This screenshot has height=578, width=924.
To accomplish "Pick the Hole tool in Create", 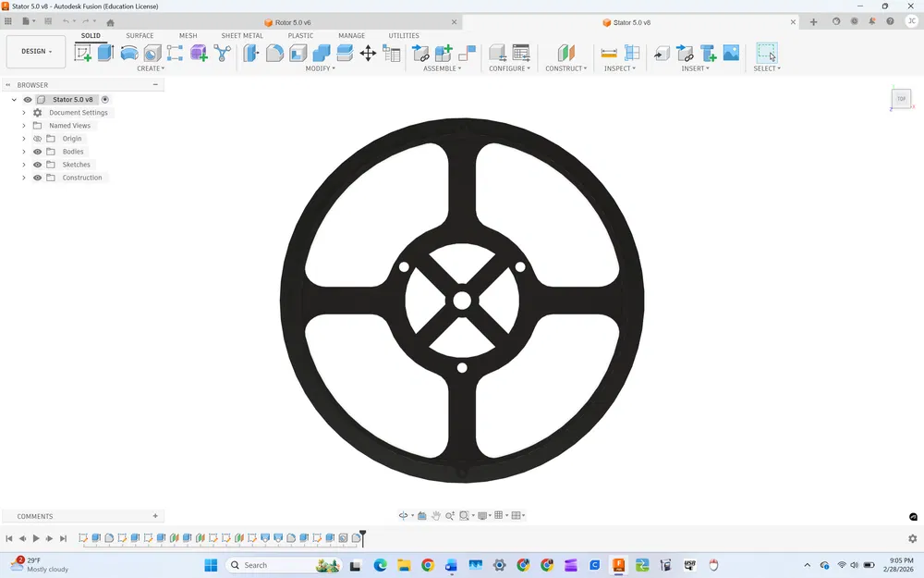I will [152, 53].
